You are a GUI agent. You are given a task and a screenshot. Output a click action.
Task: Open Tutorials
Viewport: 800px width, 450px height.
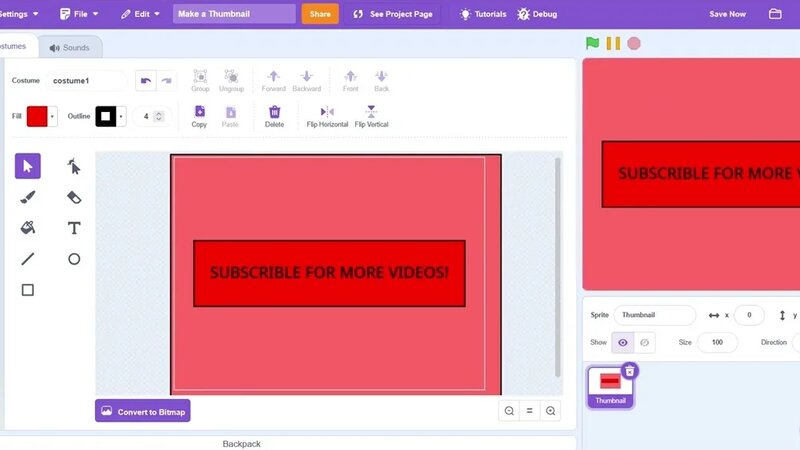pyautogui.click(x=483, y=14)
